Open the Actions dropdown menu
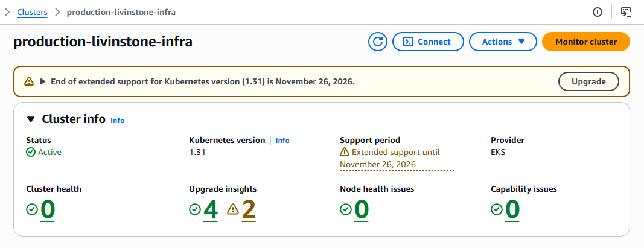This screenshot has height=248, width=644. 503,42
